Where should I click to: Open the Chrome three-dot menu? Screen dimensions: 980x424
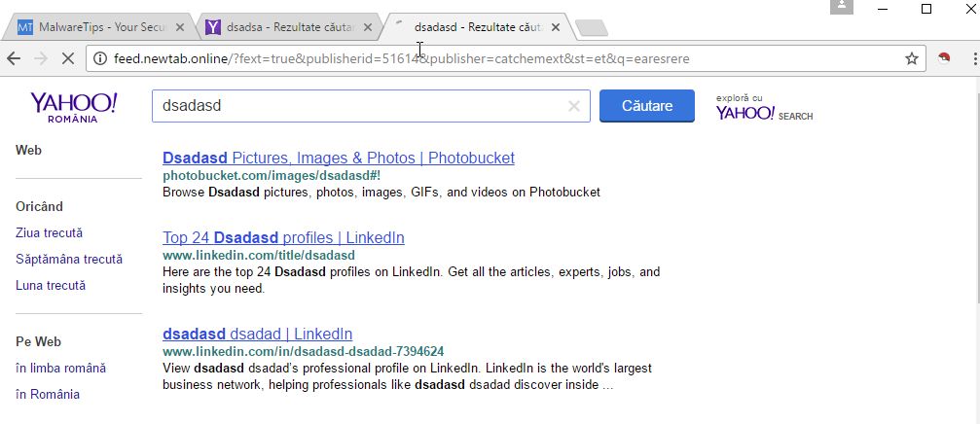coord(975,58)
